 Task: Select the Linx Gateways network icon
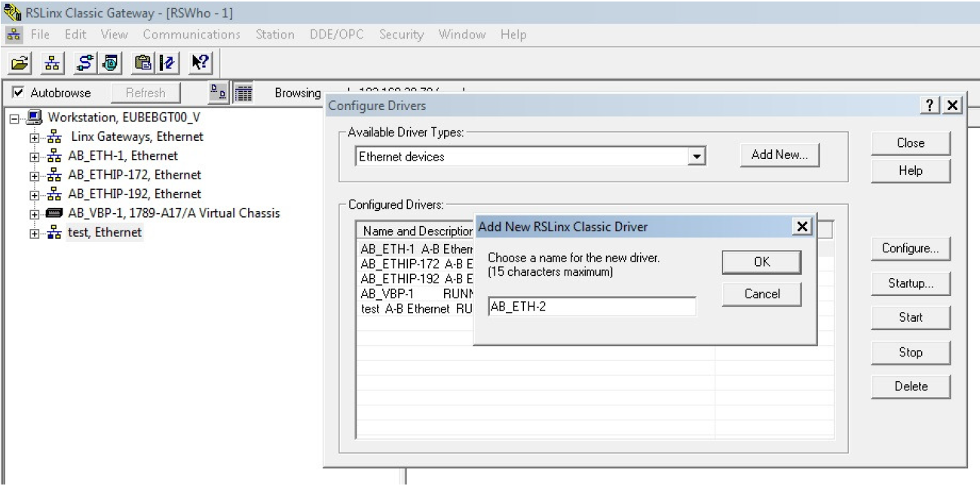coord(55,137)
